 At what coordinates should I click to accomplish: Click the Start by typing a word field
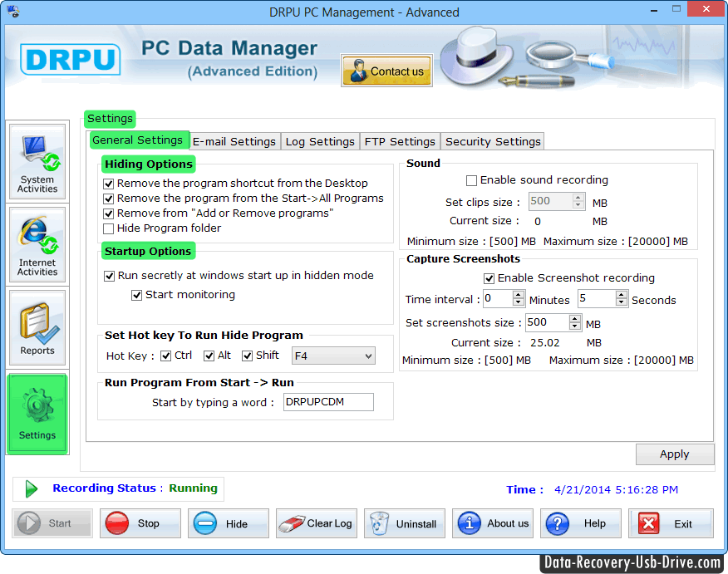(328, 402)
